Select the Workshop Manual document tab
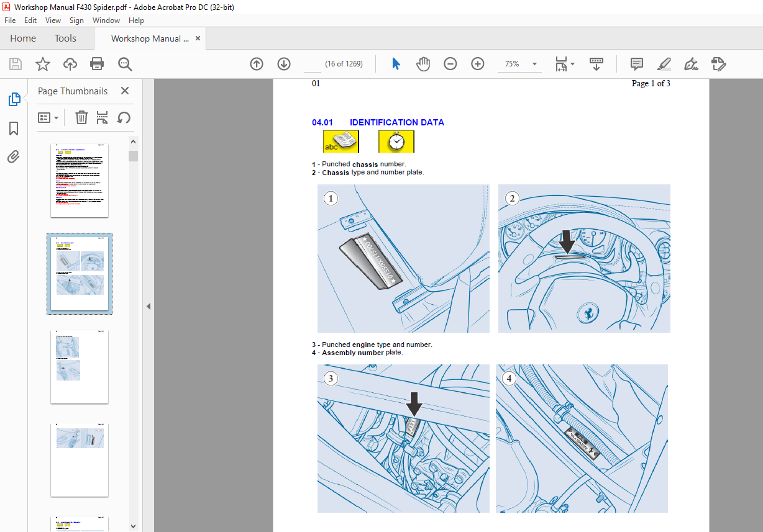Screen dimensions: 763x532 tap(150, 38)
